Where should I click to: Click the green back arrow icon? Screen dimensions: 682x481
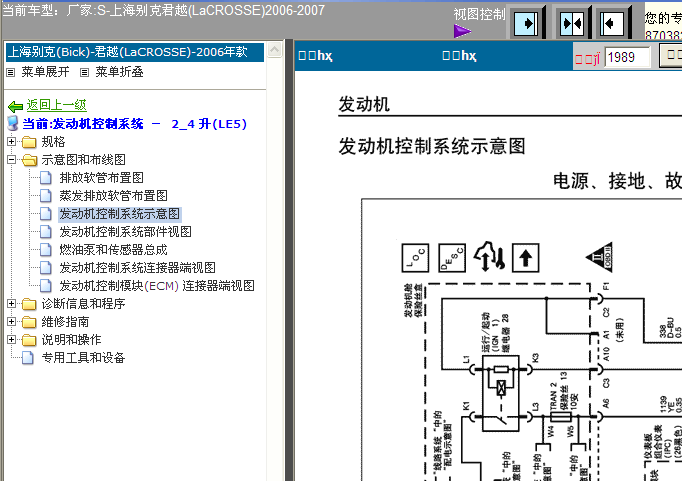(16, 106)
